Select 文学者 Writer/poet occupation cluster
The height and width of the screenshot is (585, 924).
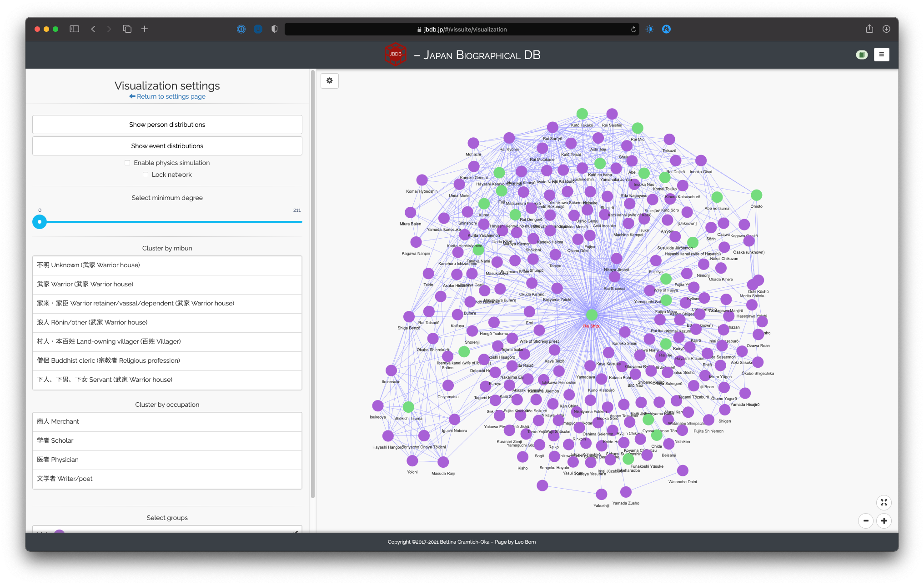click(167, 479)
